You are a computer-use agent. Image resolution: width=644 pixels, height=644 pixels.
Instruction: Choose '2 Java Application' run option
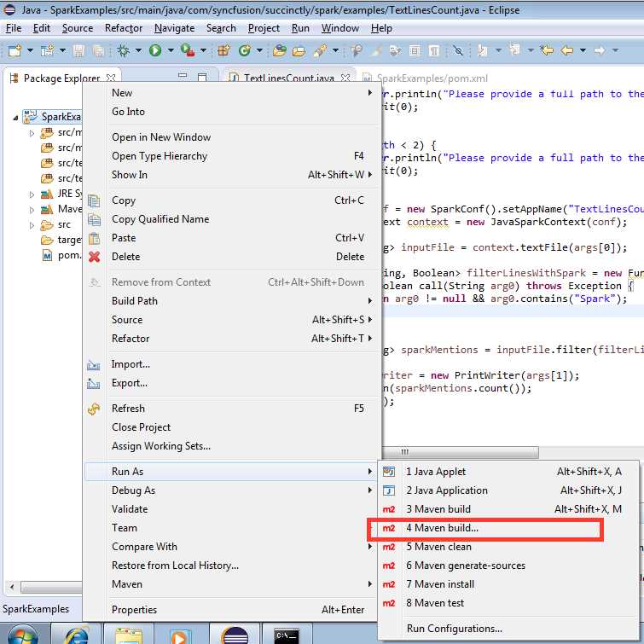508,490
